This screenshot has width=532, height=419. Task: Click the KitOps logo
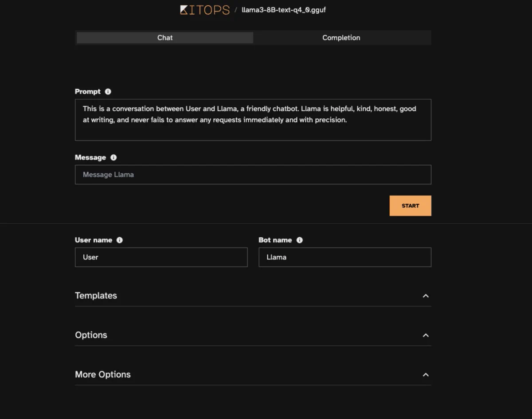[205, 10]
